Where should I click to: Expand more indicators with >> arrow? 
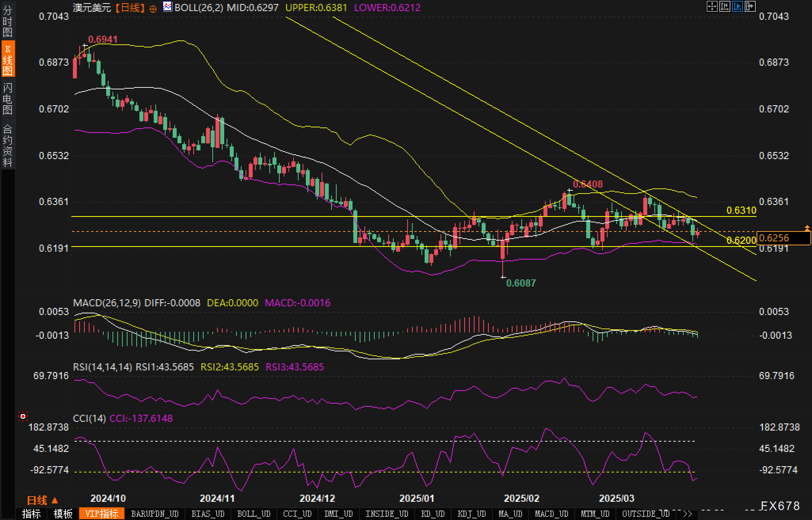pyautogui.click(x=688, y=514)
